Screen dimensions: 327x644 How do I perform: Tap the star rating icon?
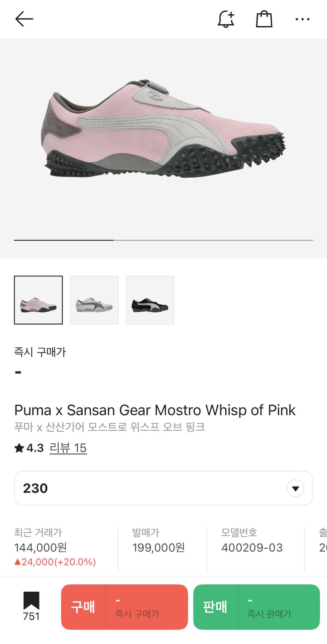(19, 448)
